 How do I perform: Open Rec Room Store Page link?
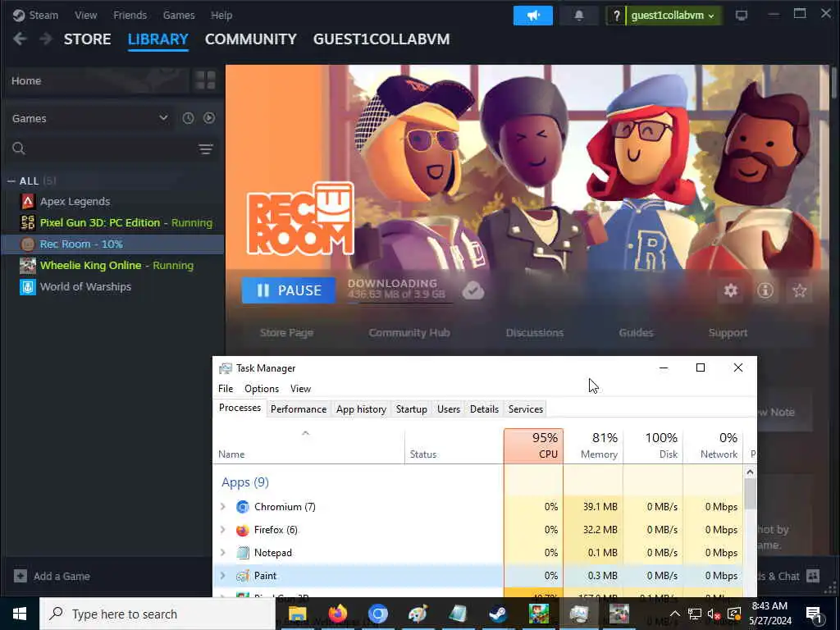pos(286,333)
